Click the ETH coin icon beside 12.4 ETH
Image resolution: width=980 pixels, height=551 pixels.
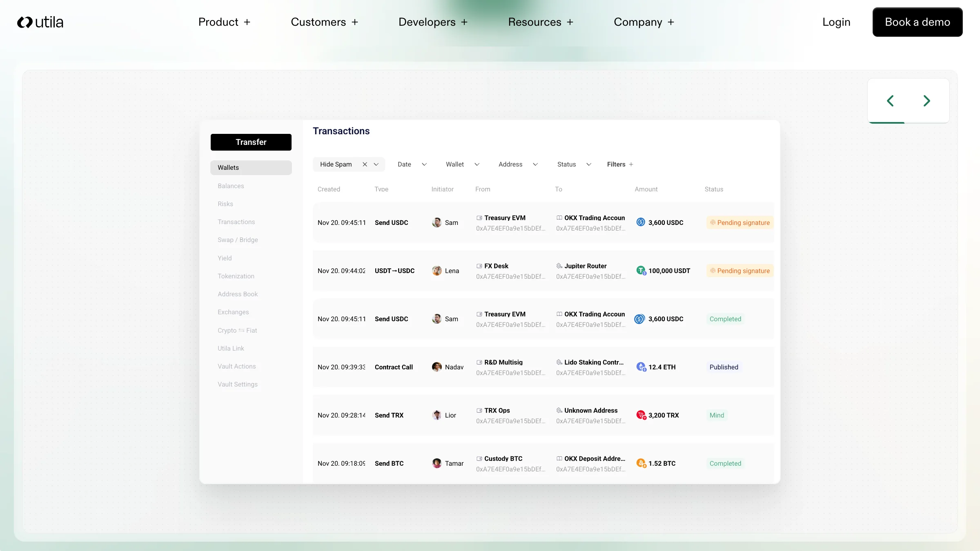pyautogui.click(x=641, y=367)
